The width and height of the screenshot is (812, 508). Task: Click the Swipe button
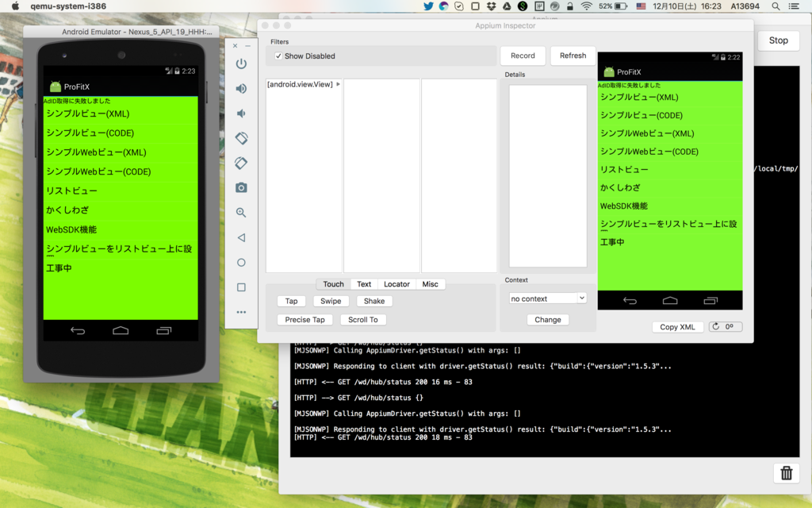pos(331,301)
